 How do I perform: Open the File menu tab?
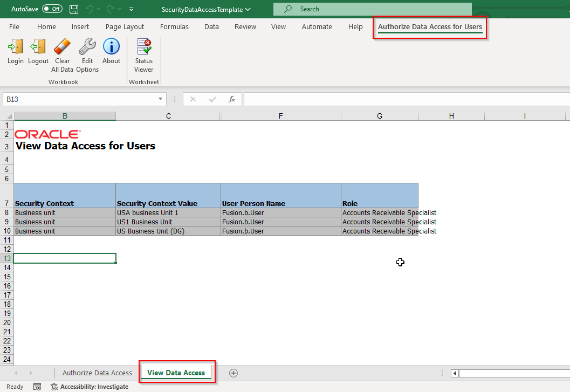(14, 26)
